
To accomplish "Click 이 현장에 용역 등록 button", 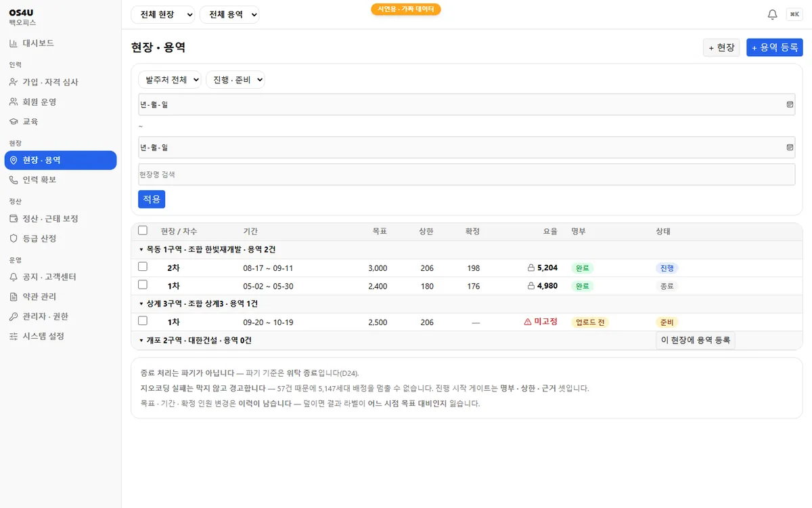I will pyautogui.click(x=696, y=341).
